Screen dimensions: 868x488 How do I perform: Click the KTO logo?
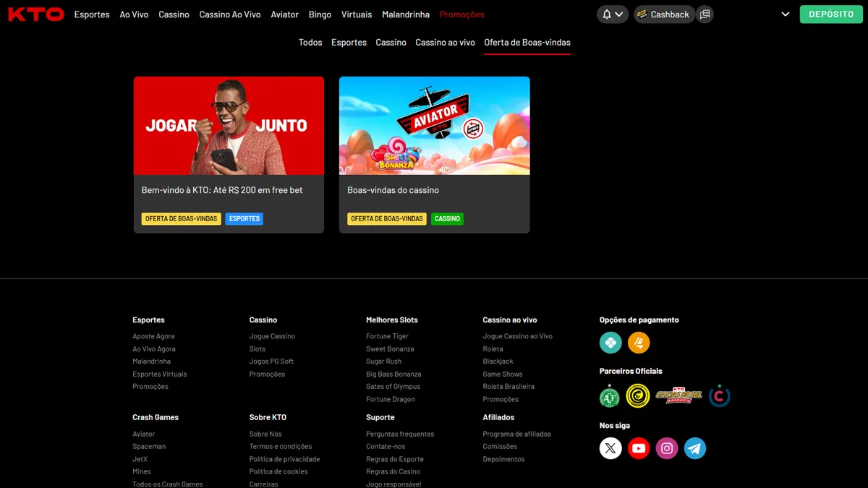[x=35, y=14]
